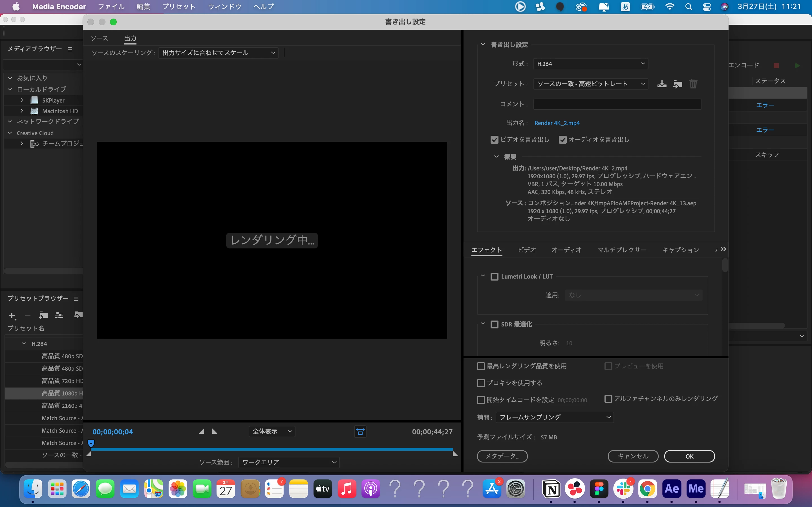Screen dimensions: 812x507
Task: Enable 最高レンダリング品質を使用 checkbox
Action: tap(481, 366)
